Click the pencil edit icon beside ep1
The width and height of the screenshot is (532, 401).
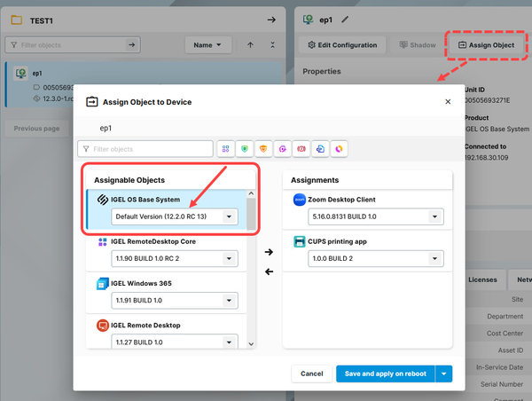(x=345, y=19)
